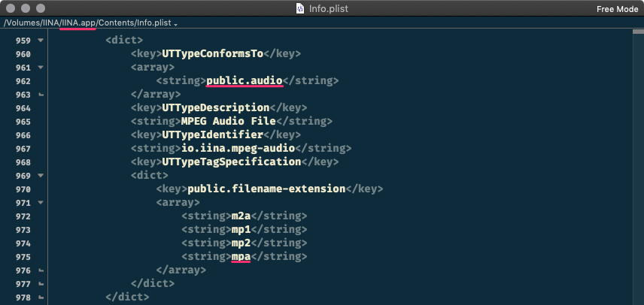
Task: Click the fold end marker at line 978
Action: (x=40, y=297)
